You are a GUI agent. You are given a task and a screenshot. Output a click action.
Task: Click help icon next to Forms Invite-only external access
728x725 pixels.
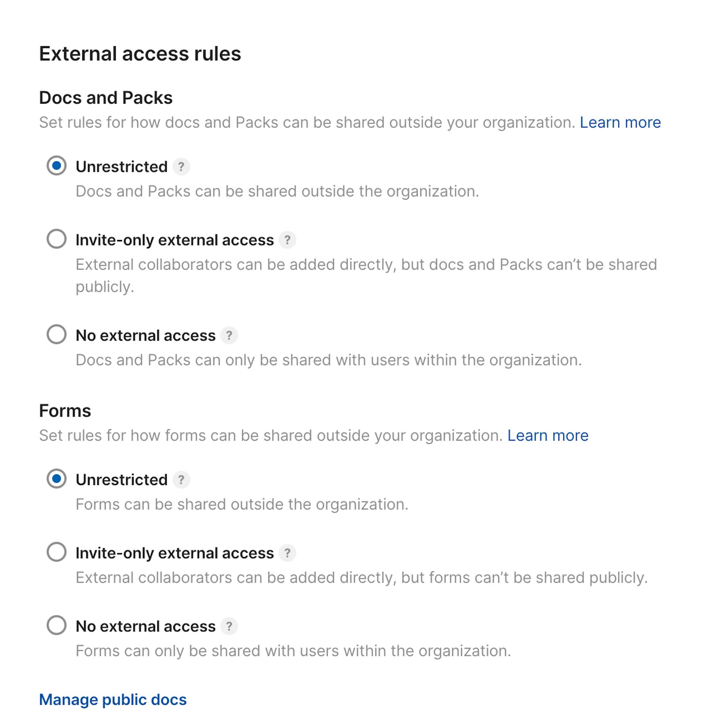click(x=288, y=553)
